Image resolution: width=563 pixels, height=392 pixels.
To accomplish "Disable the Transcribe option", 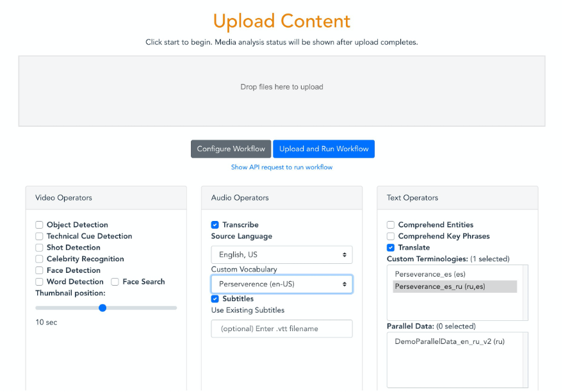I will click(x=215, y=225).
